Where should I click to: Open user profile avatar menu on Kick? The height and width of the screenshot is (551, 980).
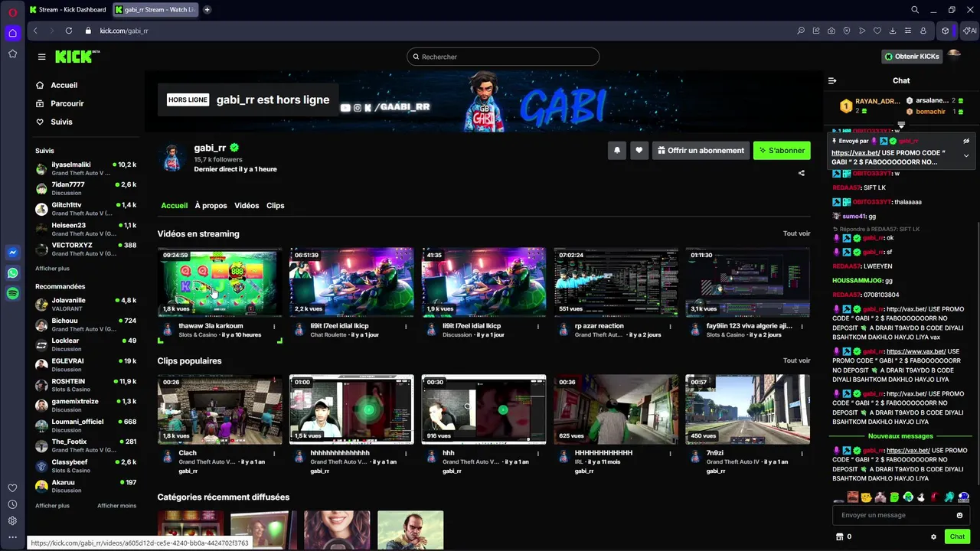(954, 55)
